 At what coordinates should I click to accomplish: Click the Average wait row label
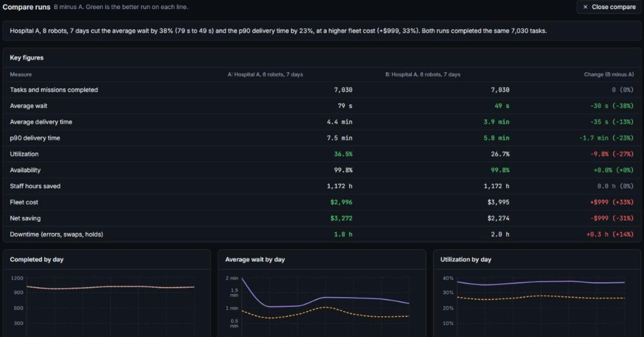[x=28, y=106]
